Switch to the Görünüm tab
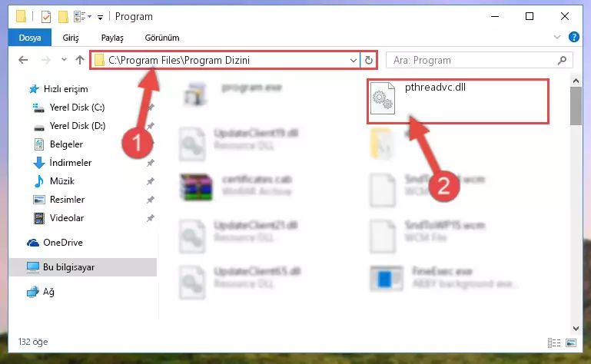Image resolution: width=591 pixels, height=364 pixels. (x=162, y=38)
